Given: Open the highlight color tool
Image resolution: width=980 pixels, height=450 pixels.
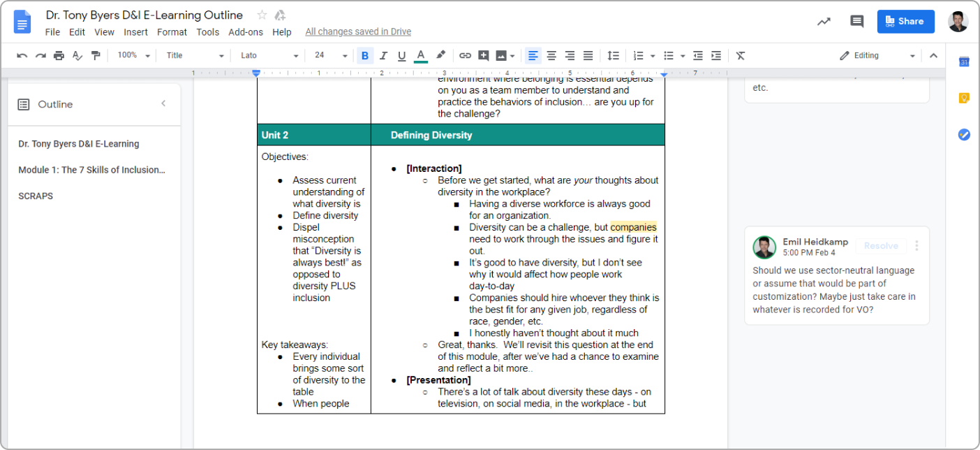Looking at the screenshot, I should [x=440, y=56].
